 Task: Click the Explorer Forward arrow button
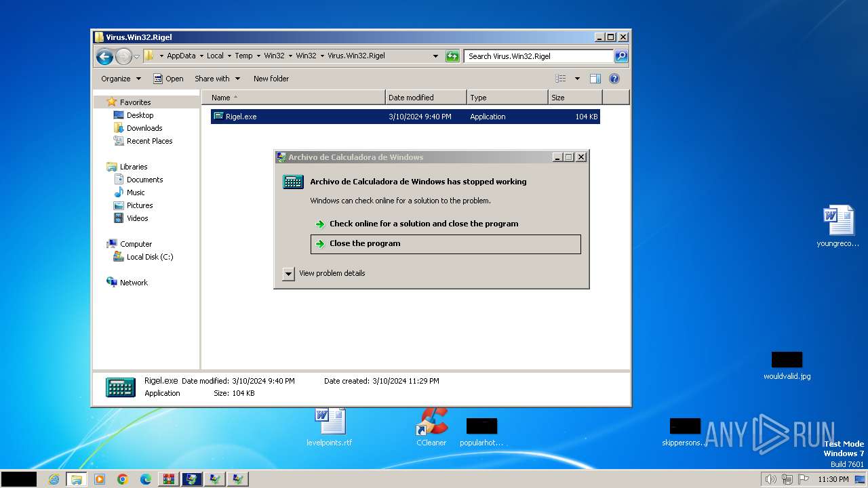[x=123, y=56]
